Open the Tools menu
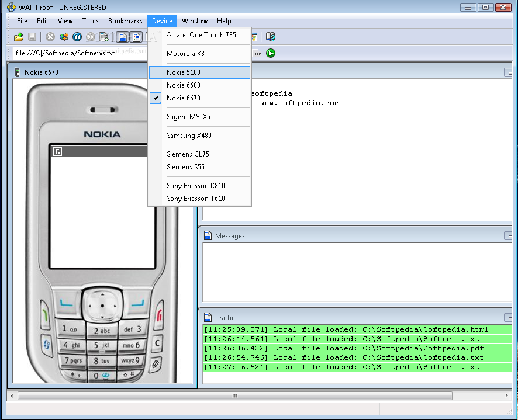Screen dimensions: 518x420 (90, 21)
